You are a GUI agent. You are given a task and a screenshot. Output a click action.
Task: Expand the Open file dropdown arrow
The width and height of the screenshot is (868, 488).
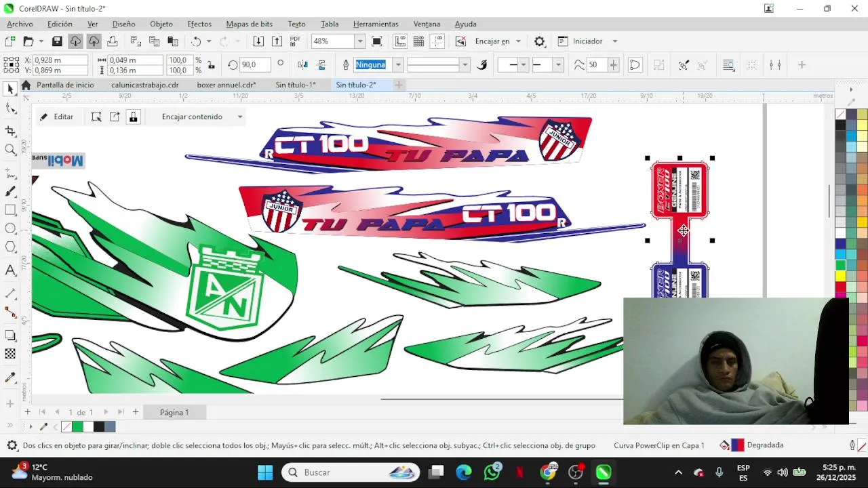tap(41, 41)
